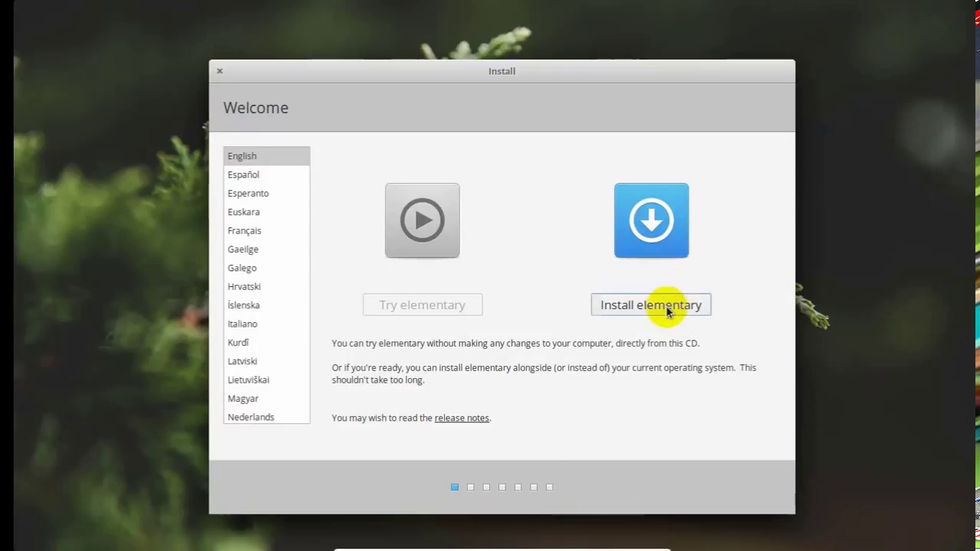Click the Install elementary button
The height and width of the screenshot is (551, 980).
[x=651, y=305]
